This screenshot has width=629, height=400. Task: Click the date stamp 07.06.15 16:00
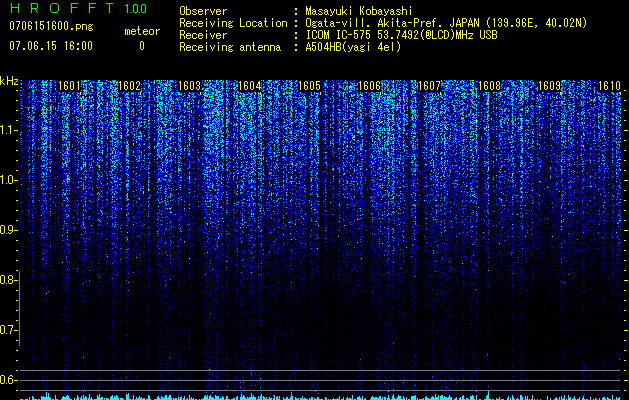(x=51, y=46)
